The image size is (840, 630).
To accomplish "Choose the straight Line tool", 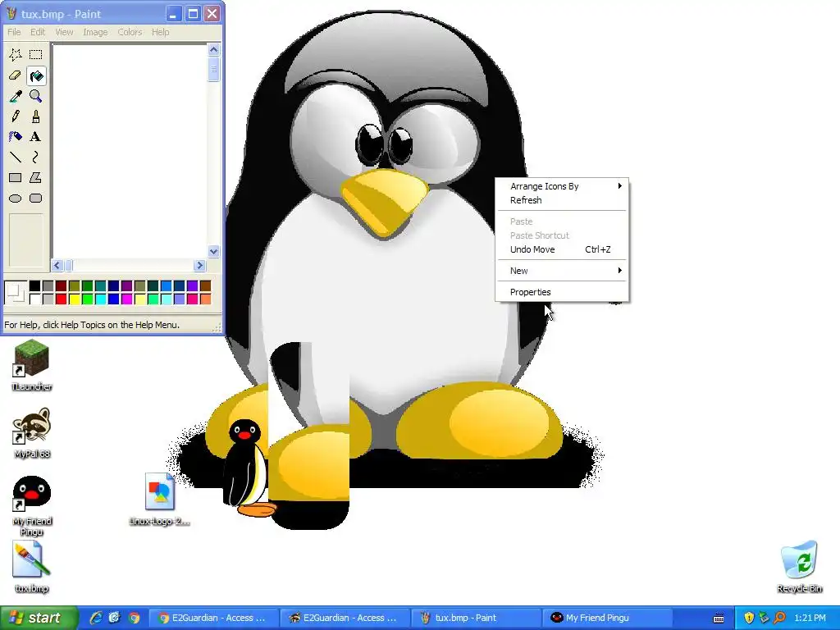I will point(16,157).
